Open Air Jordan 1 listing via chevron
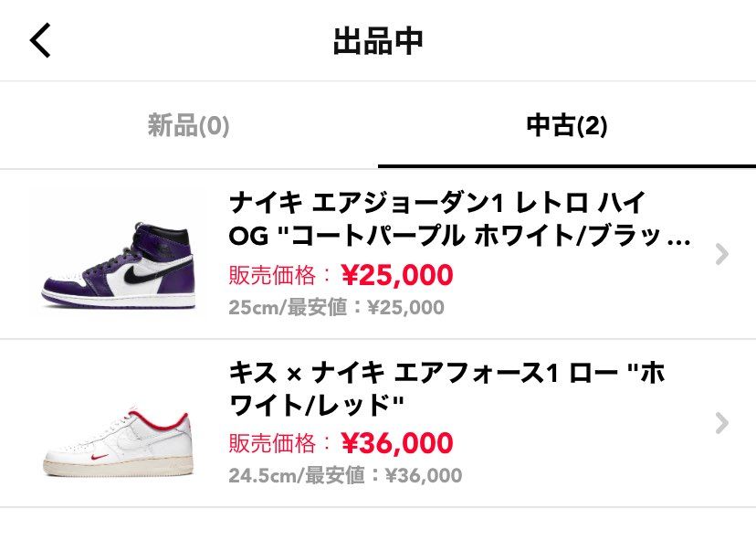Viewport: 756px width, 540px height. tap(722, 254)
